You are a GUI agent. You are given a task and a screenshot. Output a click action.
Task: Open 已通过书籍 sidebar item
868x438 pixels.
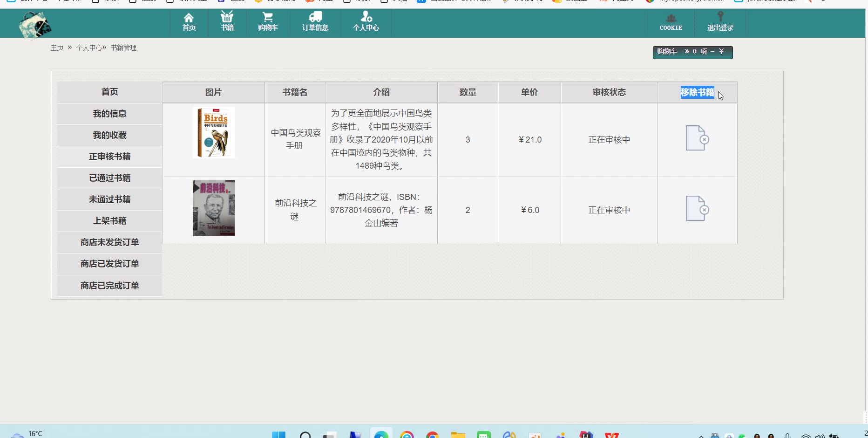tap(109, 178)
